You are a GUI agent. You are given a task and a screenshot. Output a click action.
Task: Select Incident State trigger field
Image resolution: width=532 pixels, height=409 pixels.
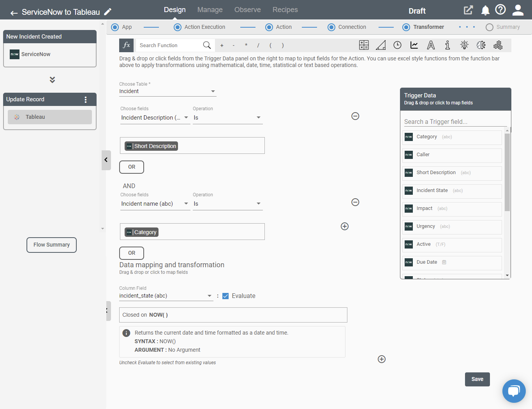pyautogui.click(x=452, y=191)
